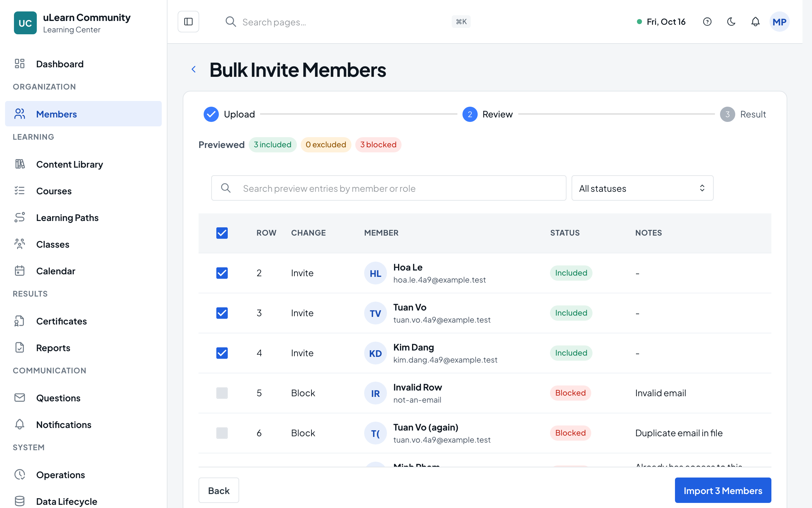
Task: Open Members in the sidebar
Action: [x=83, y=114]
